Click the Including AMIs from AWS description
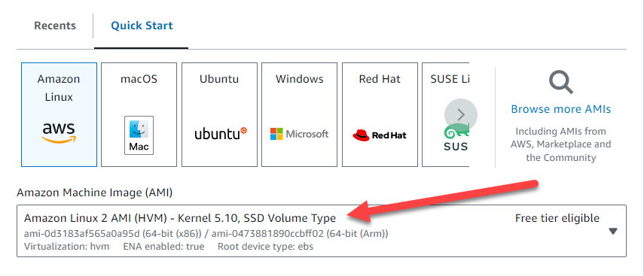 point(560,144)
